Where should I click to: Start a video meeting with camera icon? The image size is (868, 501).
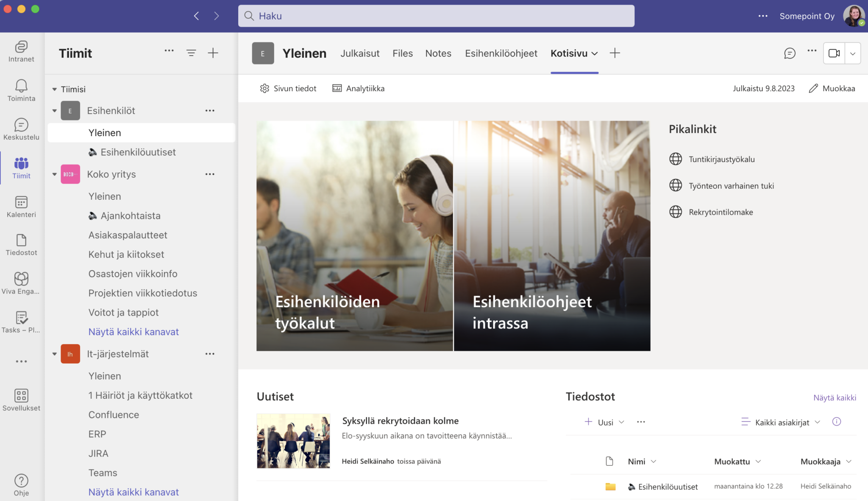pyautogui.click(x=834, y=53)
